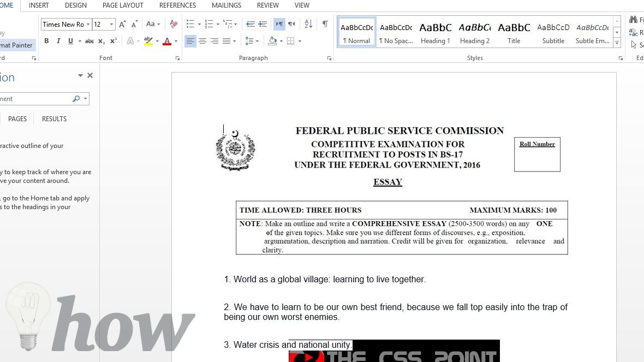Viewport: 644px width, 362px height.
Task: Toggle underline formatting
Action: coord(70,41)
